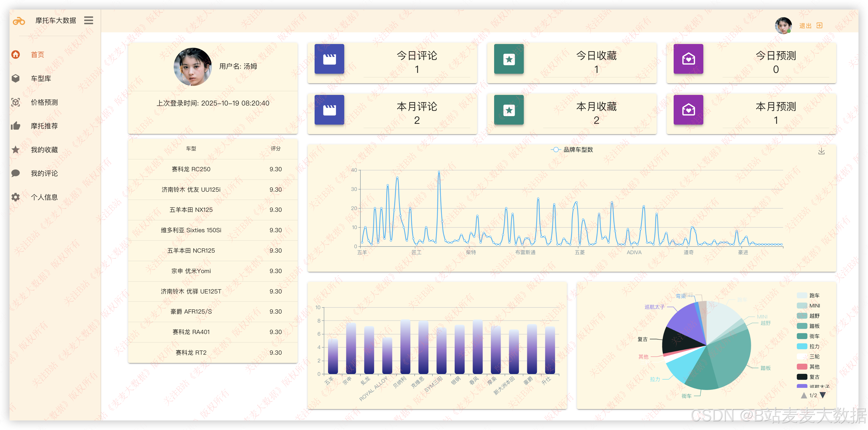Click the logout arrow icon
The width and height of the screenshot is (868, 430).
(x=820, y=26)
